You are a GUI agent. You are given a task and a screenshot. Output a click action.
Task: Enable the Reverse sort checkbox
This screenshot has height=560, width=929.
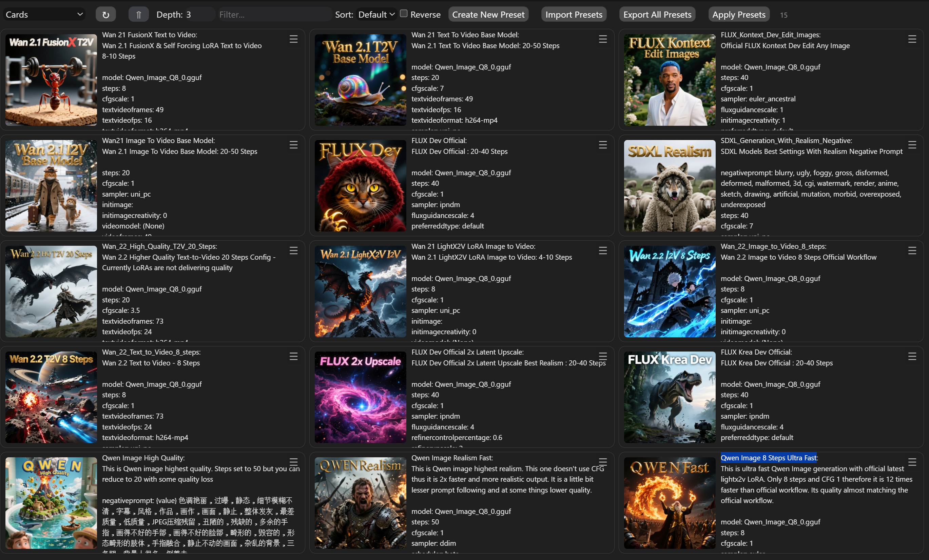click(403, 14)
